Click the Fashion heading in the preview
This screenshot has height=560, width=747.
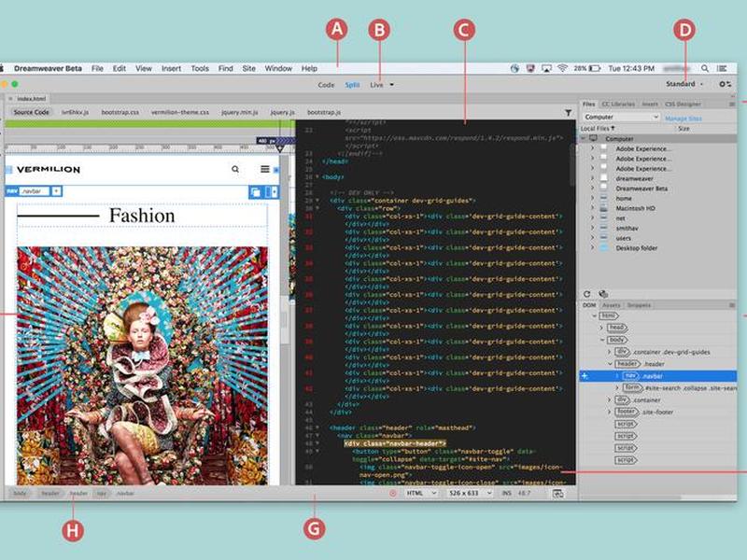pyautogui.click(x=142, y=216)
